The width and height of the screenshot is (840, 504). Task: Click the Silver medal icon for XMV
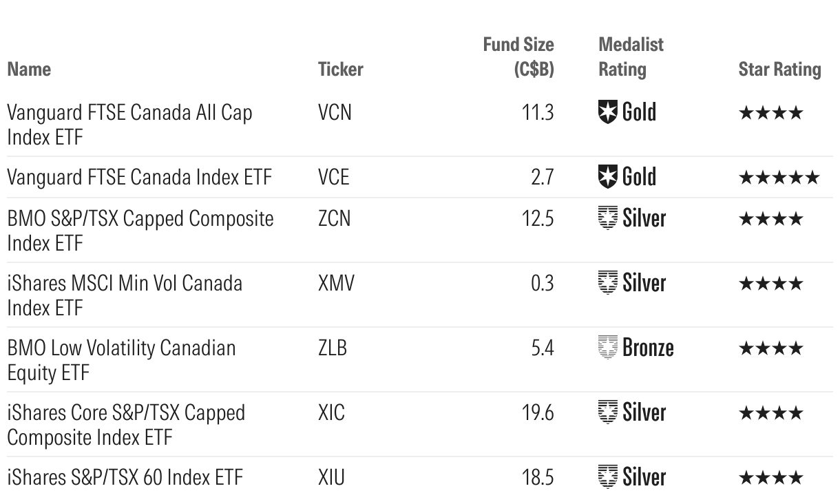tap(608, 283)
